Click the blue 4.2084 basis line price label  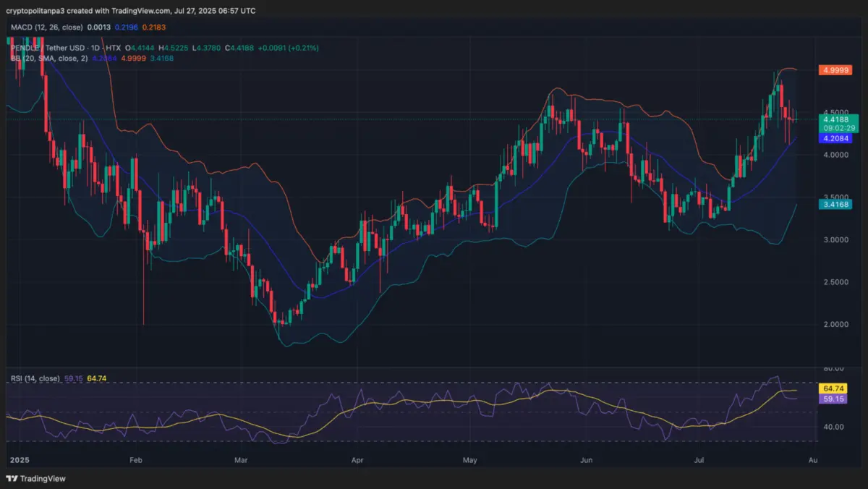(837, 138)
